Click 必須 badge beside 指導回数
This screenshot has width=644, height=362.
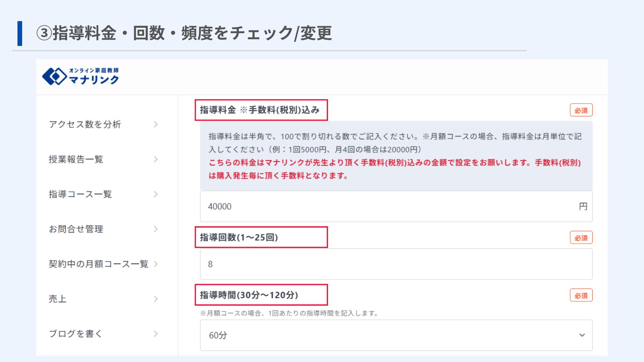pos(581,238)
